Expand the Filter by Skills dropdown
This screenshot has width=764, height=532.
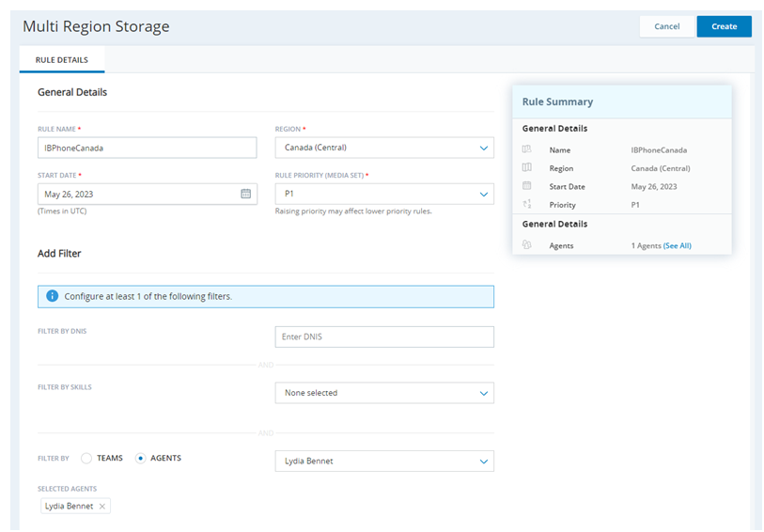click(384, 393)
